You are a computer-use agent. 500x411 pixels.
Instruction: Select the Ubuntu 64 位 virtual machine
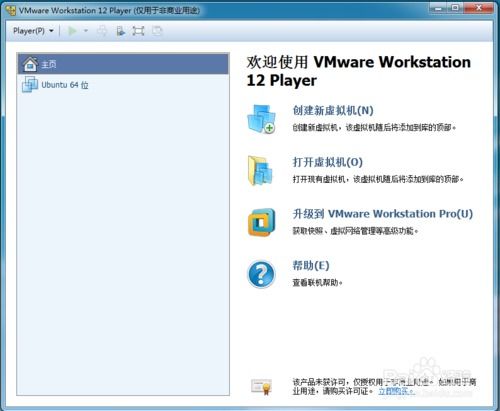coord(123,85)
